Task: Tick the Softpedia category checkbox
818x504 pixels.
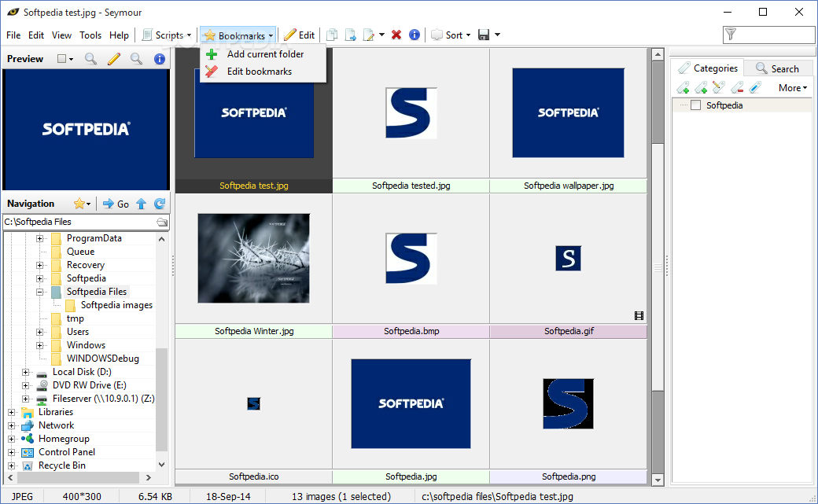Action: pos(695,105)
